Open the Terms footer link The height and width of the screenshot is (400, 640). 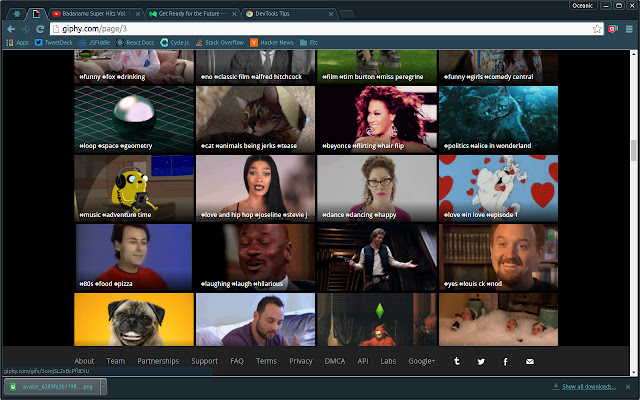coord(266,361)
